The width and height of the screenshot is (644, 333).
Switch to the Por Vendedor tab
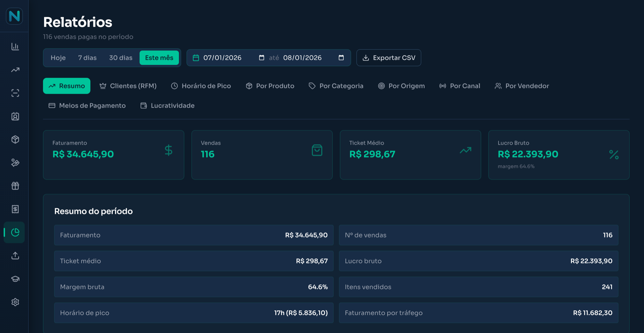tap(522, 86)
